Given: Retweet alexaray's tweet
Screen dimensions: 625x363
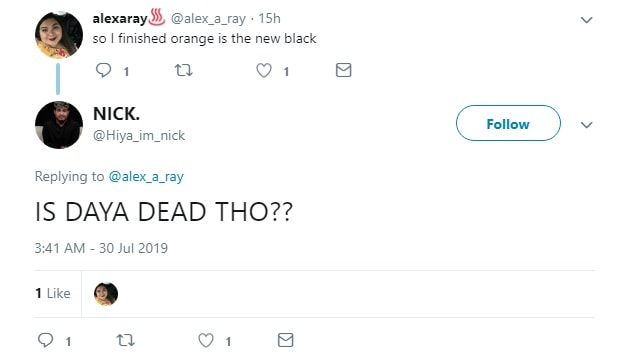Looking at the screenshot, I should (184, 71).
